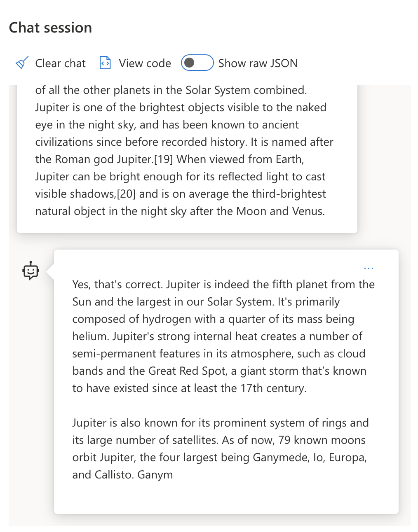Click the chatbot avatar icon

coord(31,271)
